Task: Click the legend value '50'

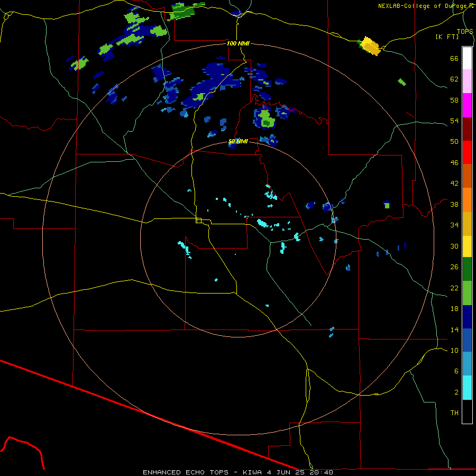Action: coord(454,141)
